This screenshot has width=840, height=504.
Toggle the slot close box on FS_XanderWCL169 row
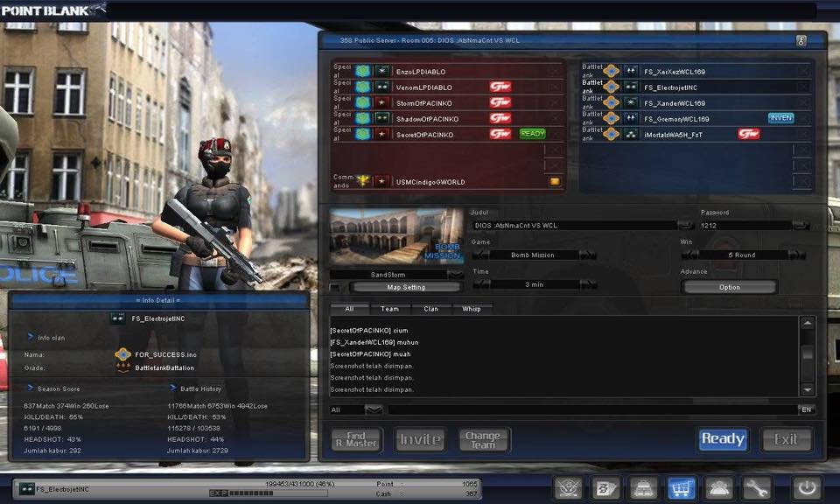coord(803,102)
